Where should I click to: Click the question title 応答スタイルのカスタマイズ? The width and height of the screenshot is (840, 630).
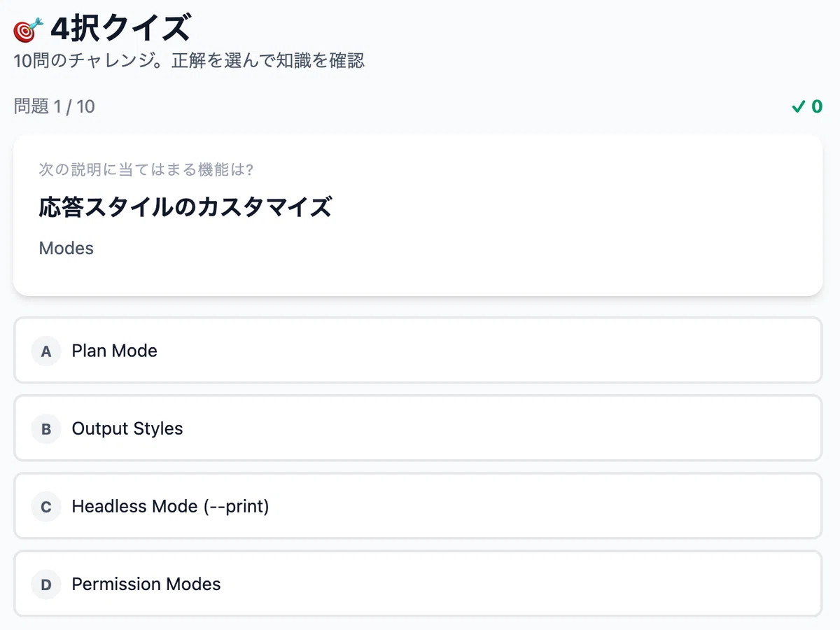click(185, 207)
